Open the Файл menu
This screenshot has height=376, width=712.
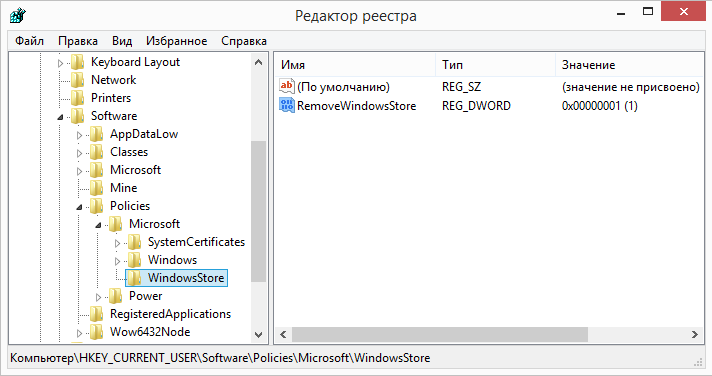[30, 41]
